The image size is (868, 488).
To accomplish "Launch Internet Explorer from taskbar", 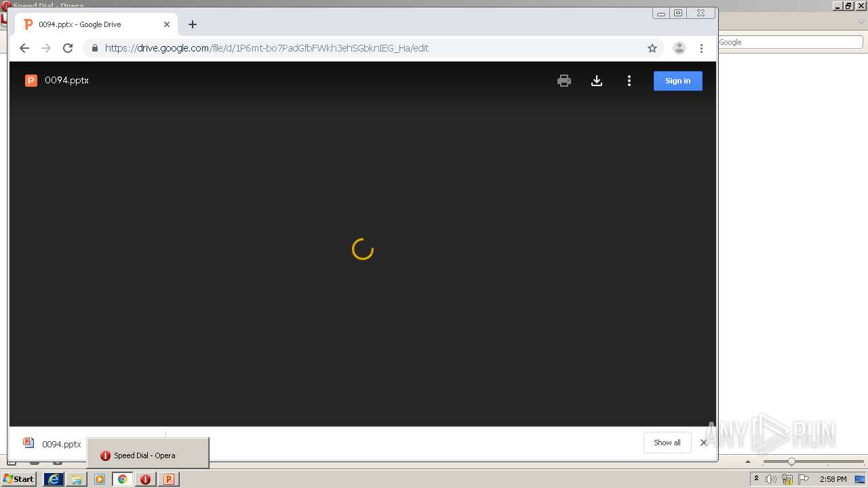I will coord(53,479).
